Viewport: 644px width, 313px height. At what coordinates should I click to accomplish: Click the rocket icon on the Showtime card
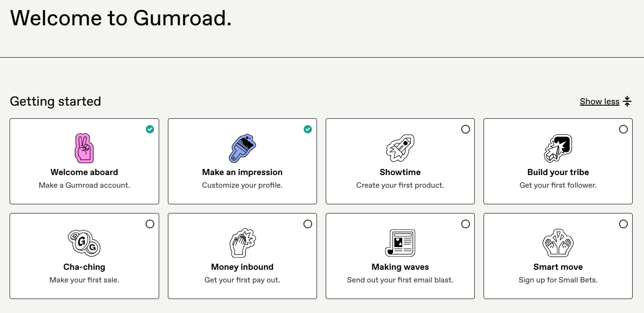coord(400,148)
